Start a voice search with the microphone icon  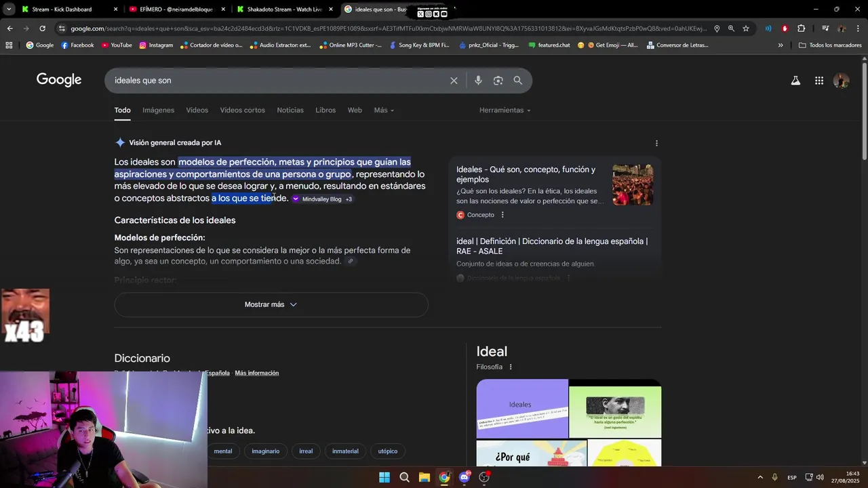[x=478, y=81]
